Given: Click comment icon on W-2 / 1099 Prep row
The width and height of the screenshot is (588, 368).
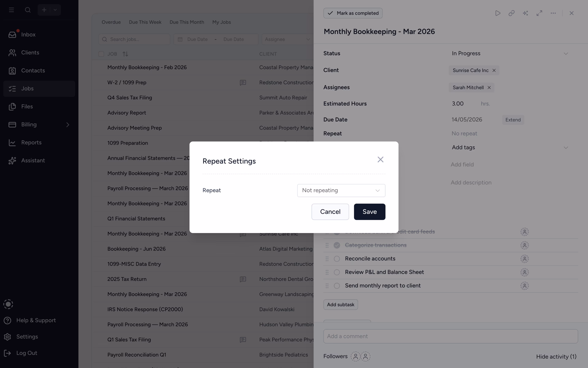Looking at the screenshot, I should tap(243, 82).
